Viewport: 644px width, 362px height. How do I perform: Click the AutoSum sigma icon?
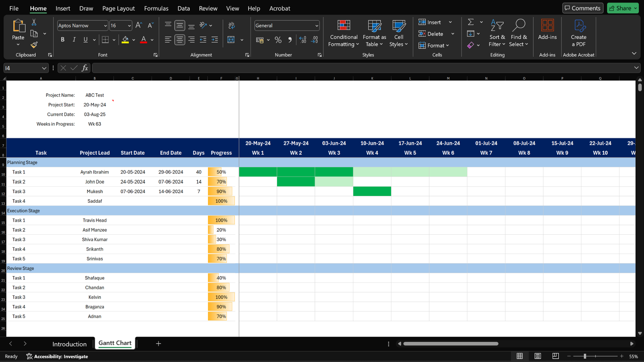pos(471,22)
